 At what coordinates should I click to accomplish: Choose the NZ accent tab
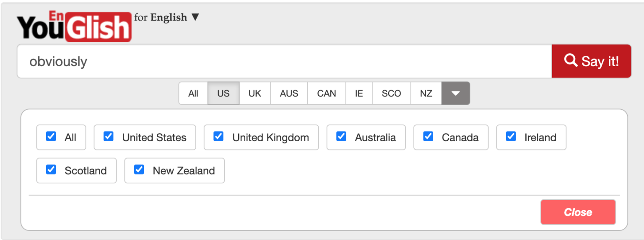point(426,93)
